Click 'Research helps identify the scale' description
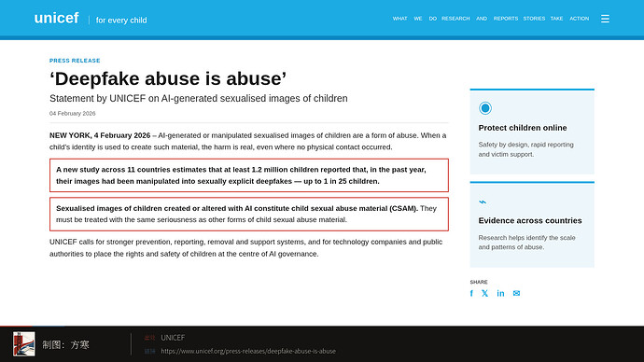Screen dimensions: 644x362 point(526,243)
